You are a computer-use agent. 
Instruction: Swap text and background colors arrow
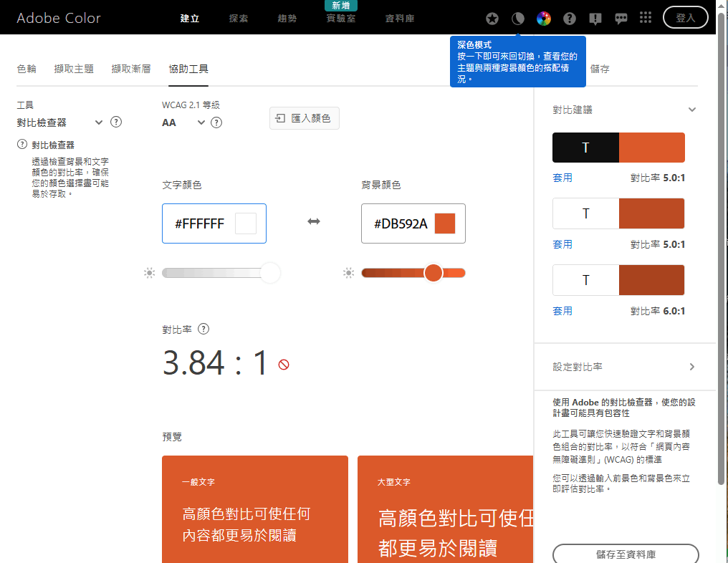click(x=314, y=222)
